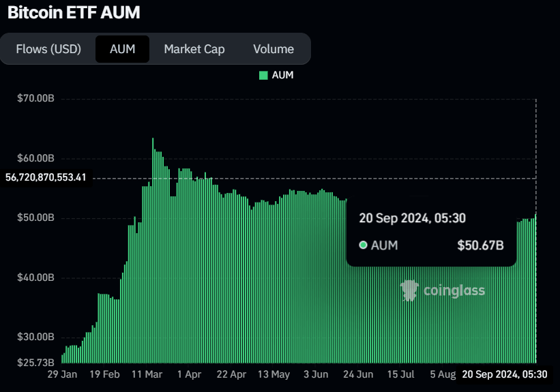The width and height of the screenshot is (560, 392).
Task: Click the coinglass logo icon
Action: [409, 290]
